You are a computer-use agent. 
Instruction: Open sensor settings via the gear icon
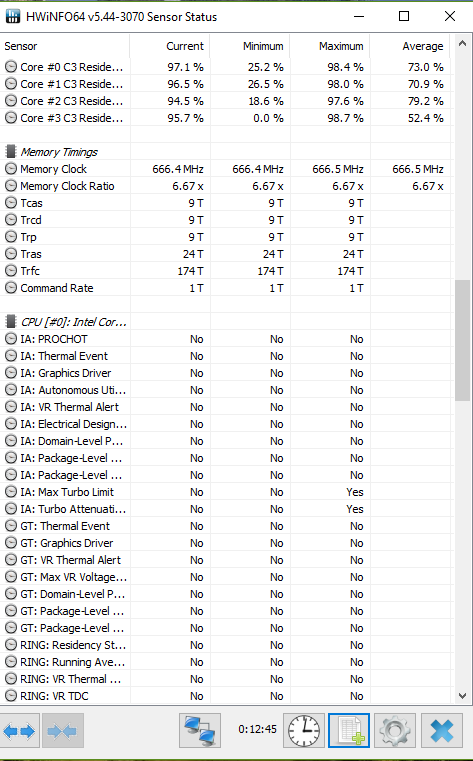click(x=395, y=730)
